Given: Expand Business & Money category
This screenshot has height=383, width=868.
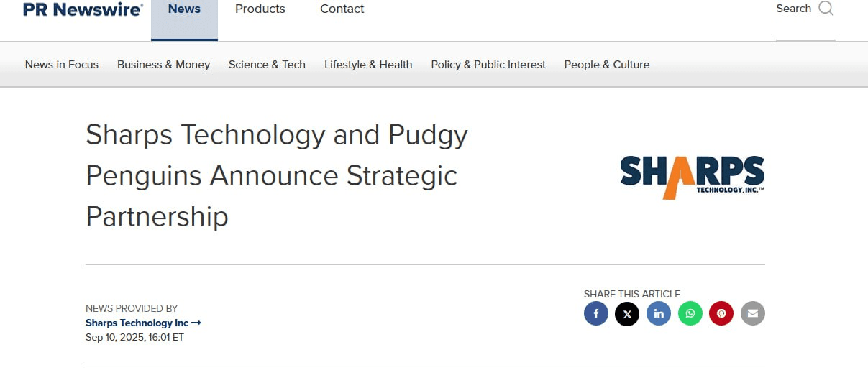Looking at the screenshot, I should [x=164, y=65].
